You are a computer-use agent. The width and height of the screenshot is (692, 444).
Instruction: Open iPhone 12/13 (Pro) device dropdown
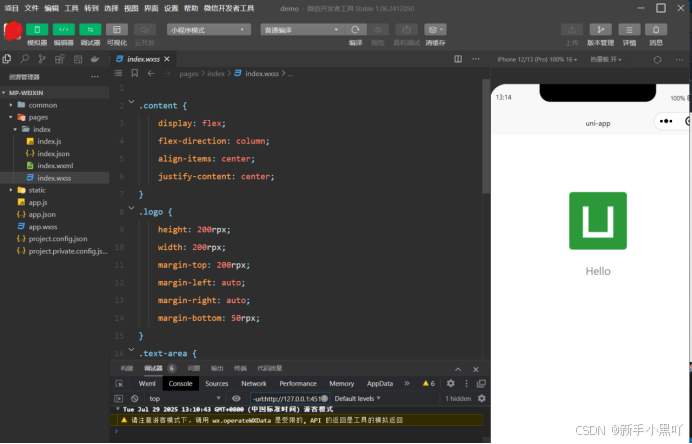(537, 60)
